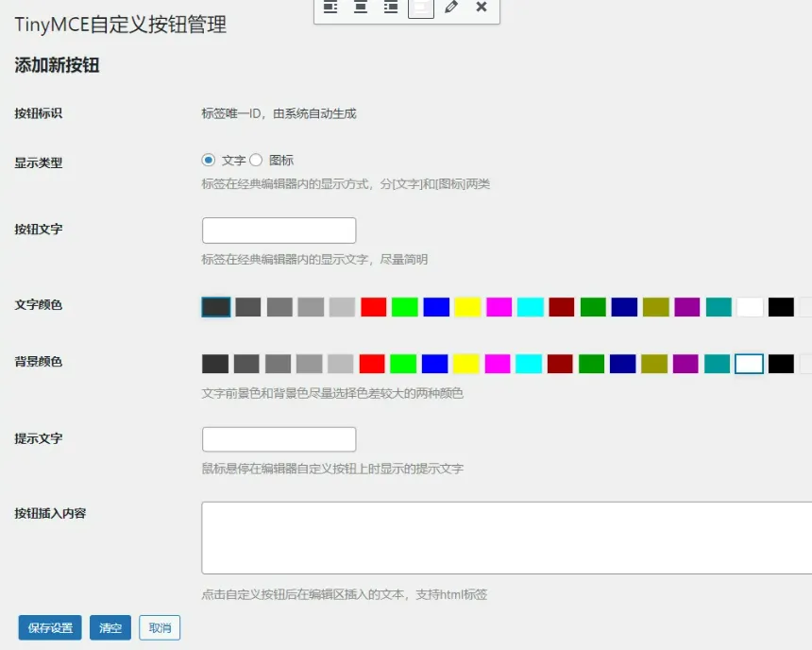The height and width of the screenshot is (650, 812).
Task: Pick yellow as the 文字颜色
Action: [x=467, y=307]
